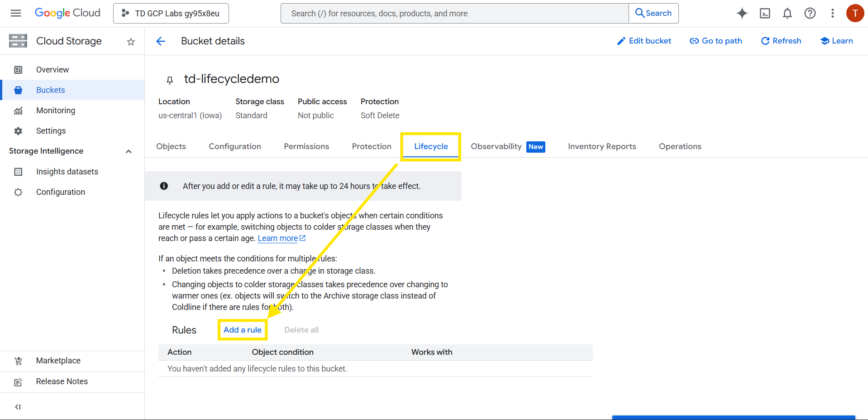Open the help question mark icon
Viewport: 868px width, 420px height.
pos(810,13)
